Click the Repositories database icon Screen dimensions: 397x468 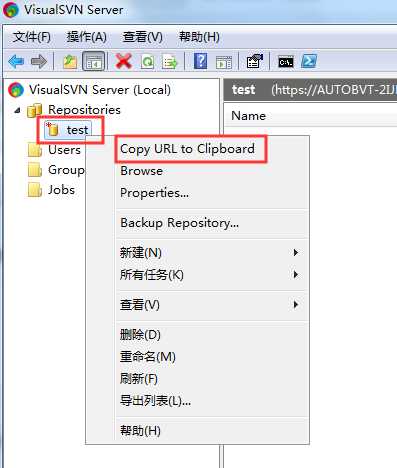click(x=35, y=110)
